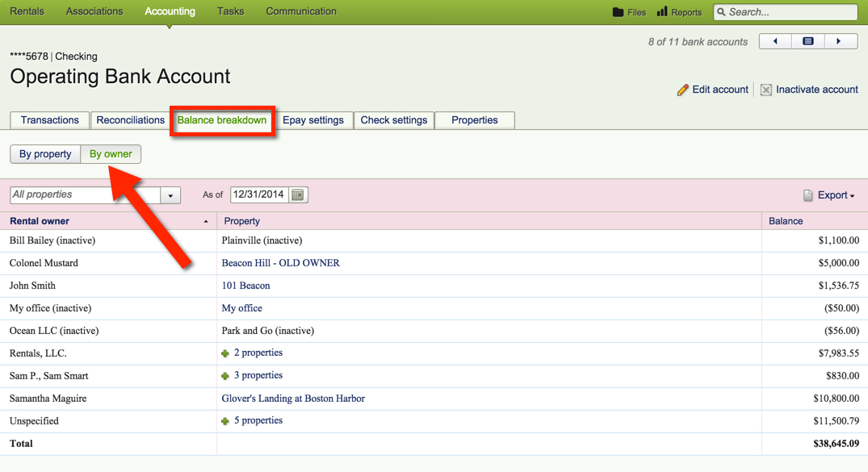Screen dimensions: 868x472
Task: Click the pencil icon beside Edit account
Action: pyautogui.click(x=682, y=90)
